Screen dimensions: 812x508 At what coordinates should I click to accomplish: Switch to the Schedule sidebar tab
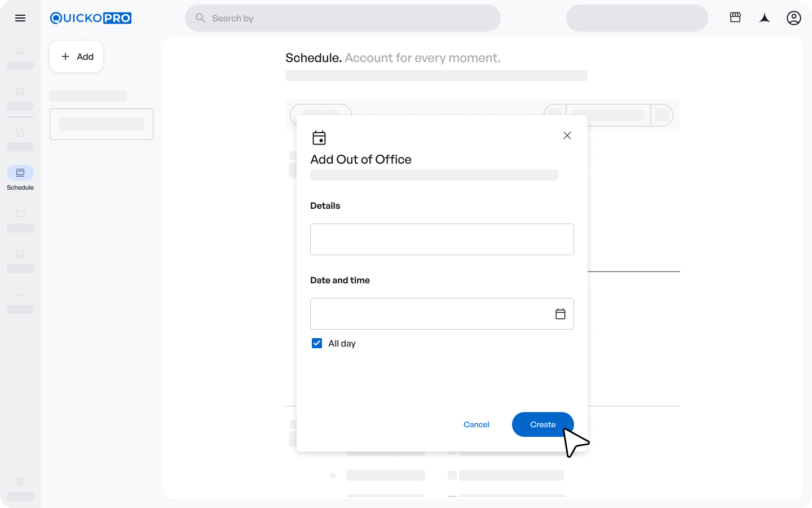(20, 173)
